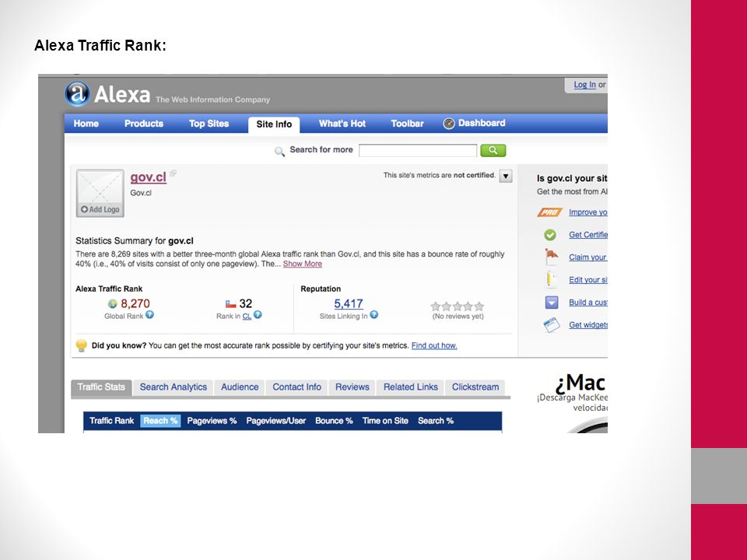Select the Bounce % sub-tab
This screenshot has height=560, width=747.
pyautogui.click(x=334, y=421)
